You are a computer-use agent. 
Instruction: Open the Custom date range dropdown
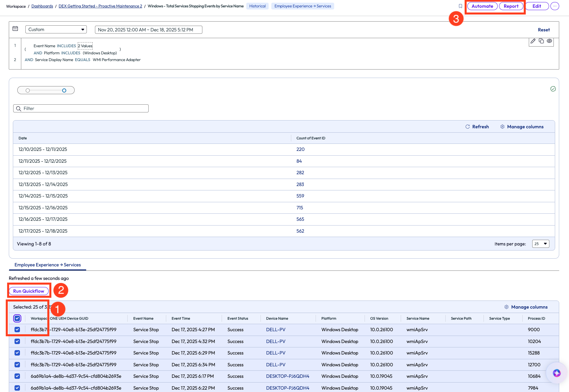tap(56, 30)
